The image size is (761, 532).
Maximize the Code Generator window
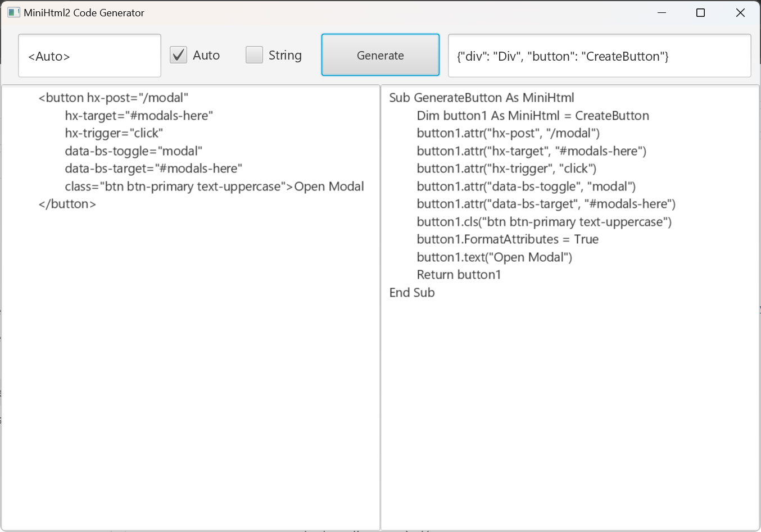[700, 12]
